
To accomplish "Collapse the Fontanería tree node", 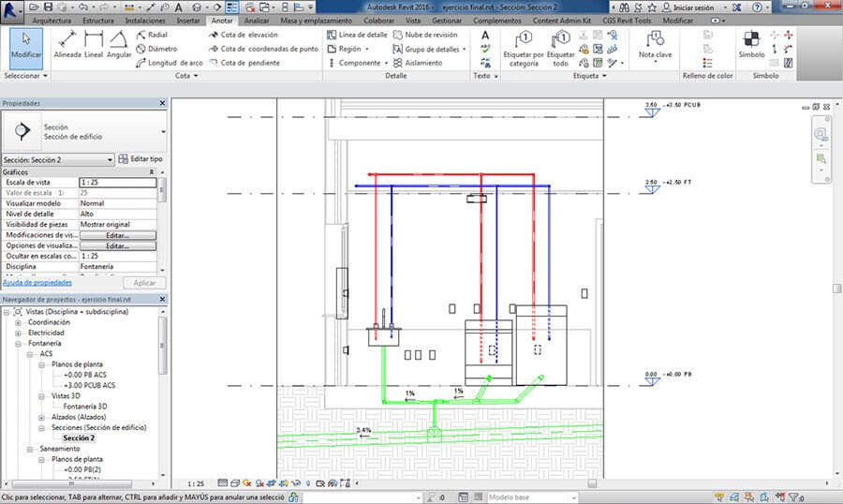I will [x=19, y=344].
